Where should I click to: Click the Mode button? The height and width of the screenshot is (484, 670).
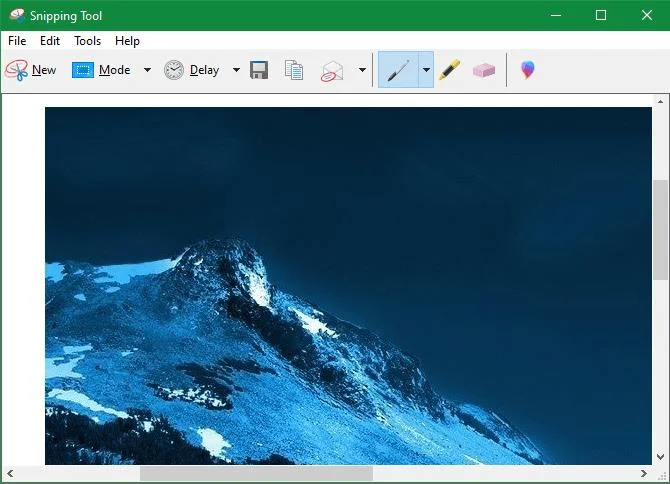tap(101, 70)
